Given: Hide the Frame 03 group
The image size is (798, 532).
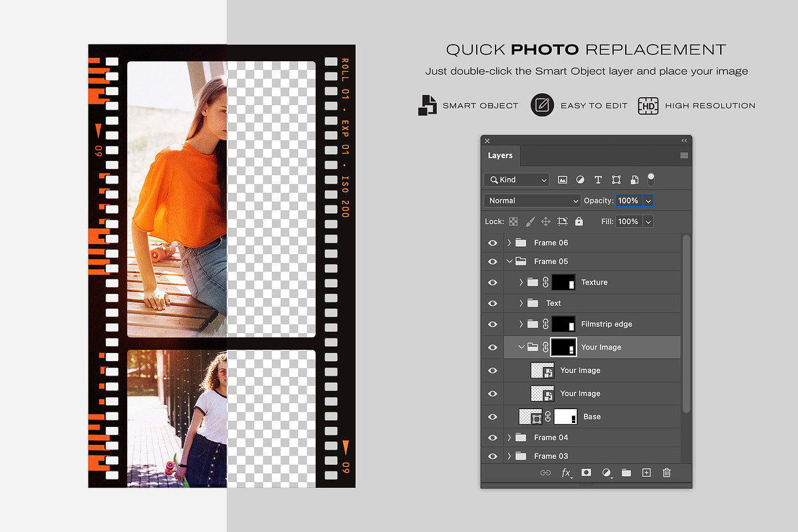Looking at the screenshot, I should click(493, 456).
